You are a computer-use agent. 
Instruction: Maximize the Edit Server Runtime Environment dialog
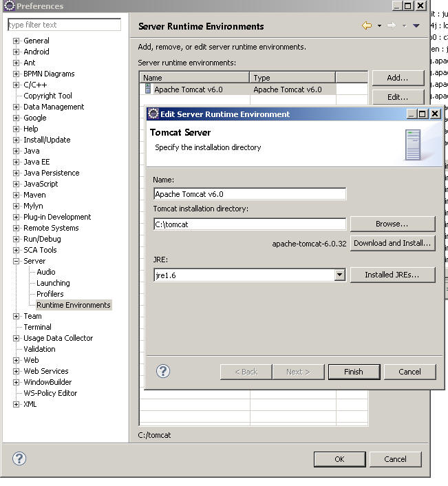pyautogui.click(x=423, y=114)
